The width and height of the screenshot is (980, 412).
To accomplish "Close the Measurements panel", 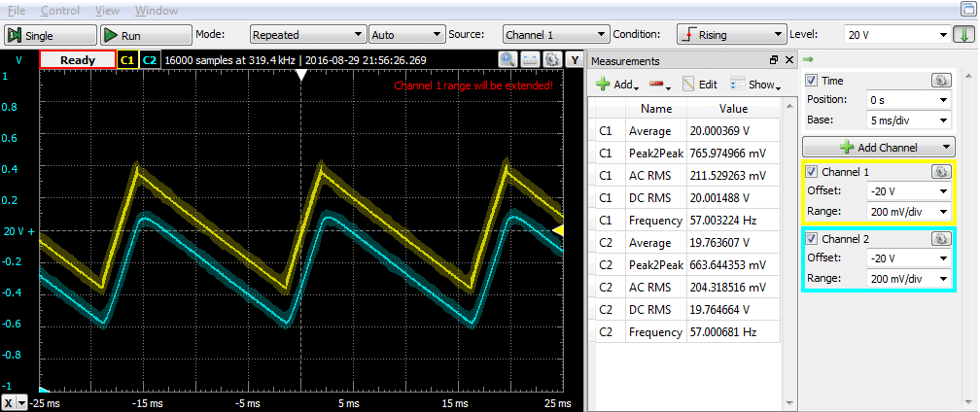I will coord(788,60).
